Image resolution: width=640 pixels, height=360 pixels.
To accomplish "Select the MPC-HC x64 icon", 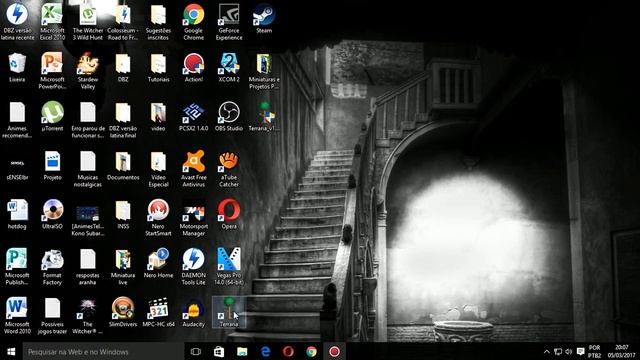I will [x=158, y=313].
